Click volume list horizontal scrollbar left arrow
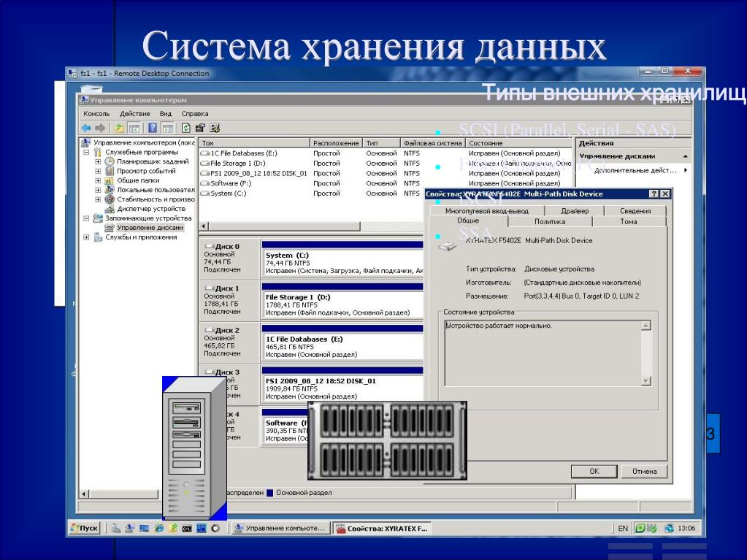This screenshot has width=747, height=560. (204, 226)
